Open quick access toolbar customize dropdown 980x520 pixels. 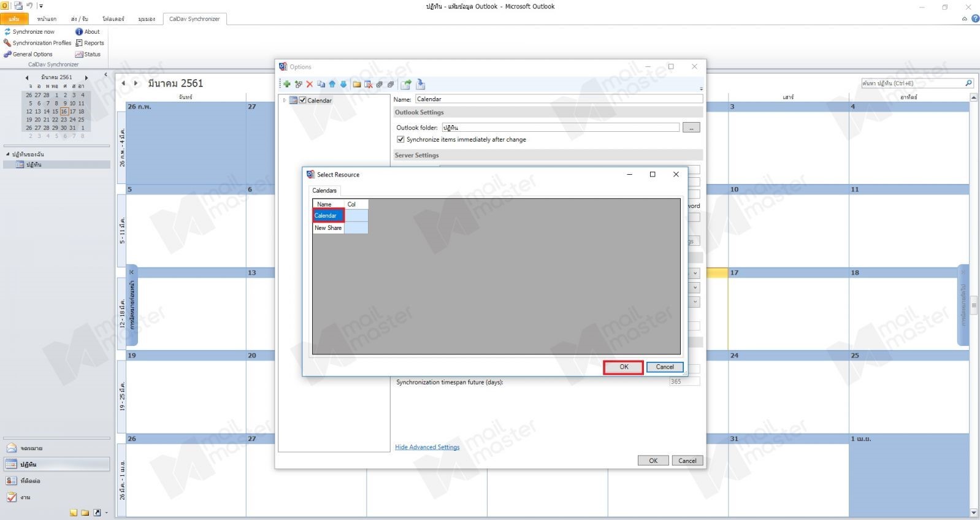[40, 6]
